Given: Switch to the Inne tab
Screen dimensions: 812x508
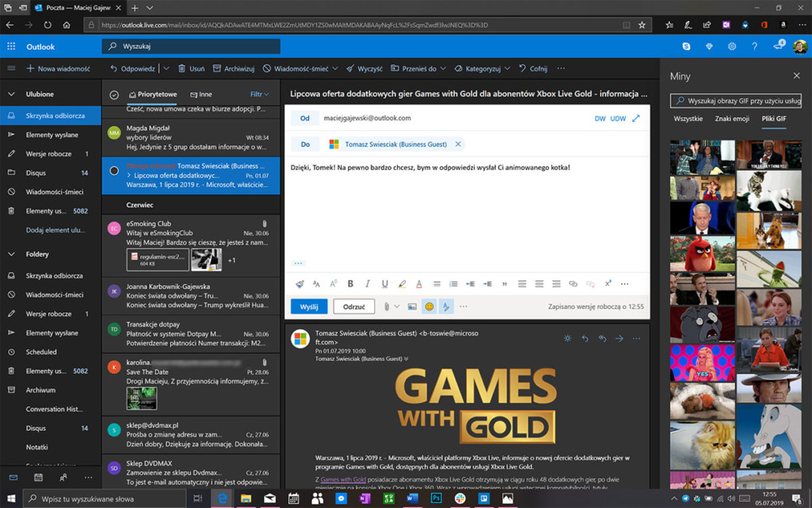Looking at the screenshot, I should 201,94.
